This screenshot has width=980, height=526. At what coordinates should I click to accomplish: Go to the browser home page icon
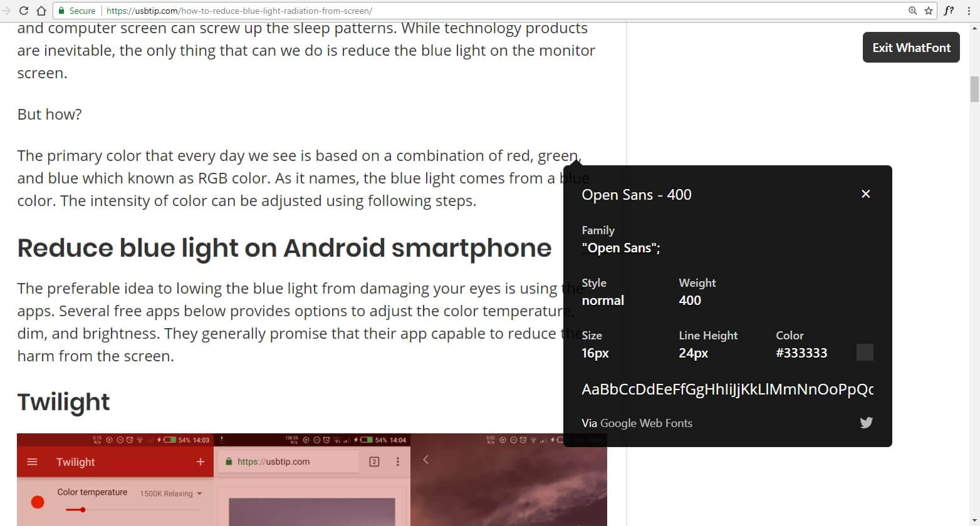(x=41, y=11)
